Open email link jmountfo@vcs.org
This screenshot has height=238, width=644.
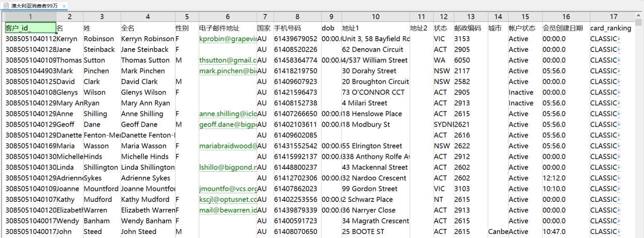click(x=228, y=189)
